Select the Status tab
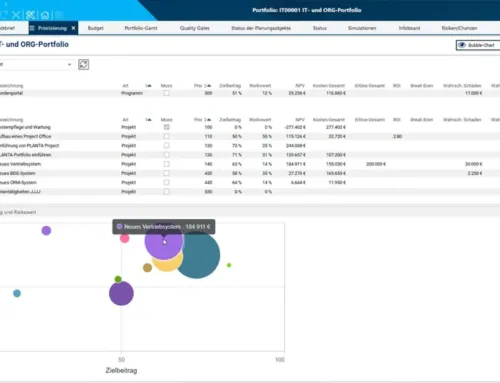The image size is (500, 383). (x=320, y=28)
